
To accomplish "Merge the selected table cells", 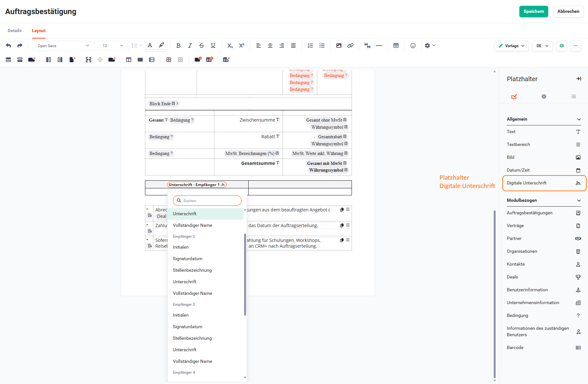I will 89,60.
